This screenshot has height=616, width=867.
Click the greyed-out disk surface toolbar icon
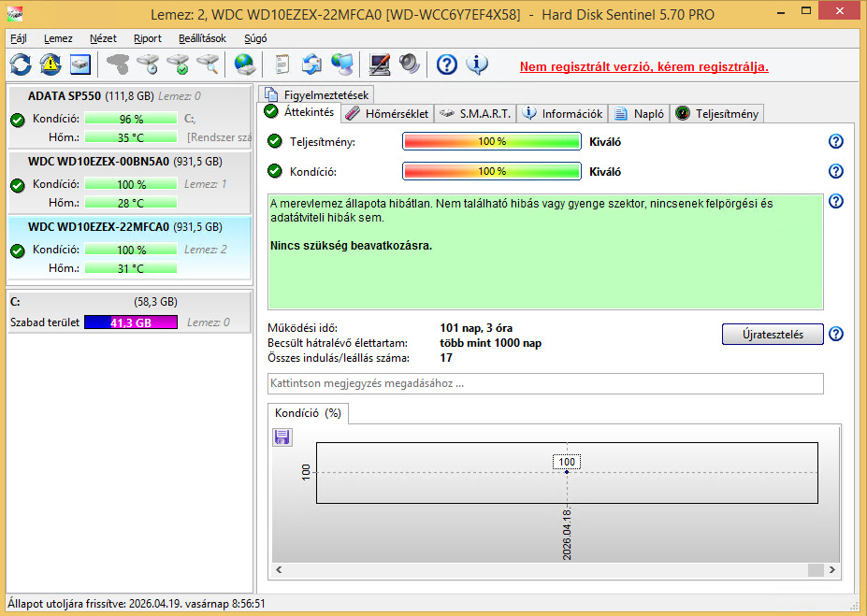click(x=117, y=64)
